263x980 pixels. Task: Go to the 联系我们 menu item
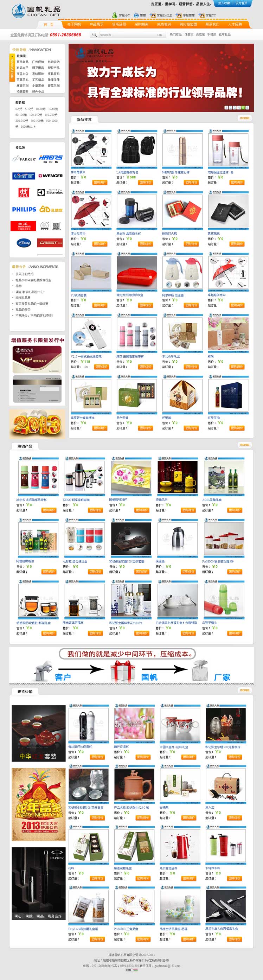(x=212, y=24)
